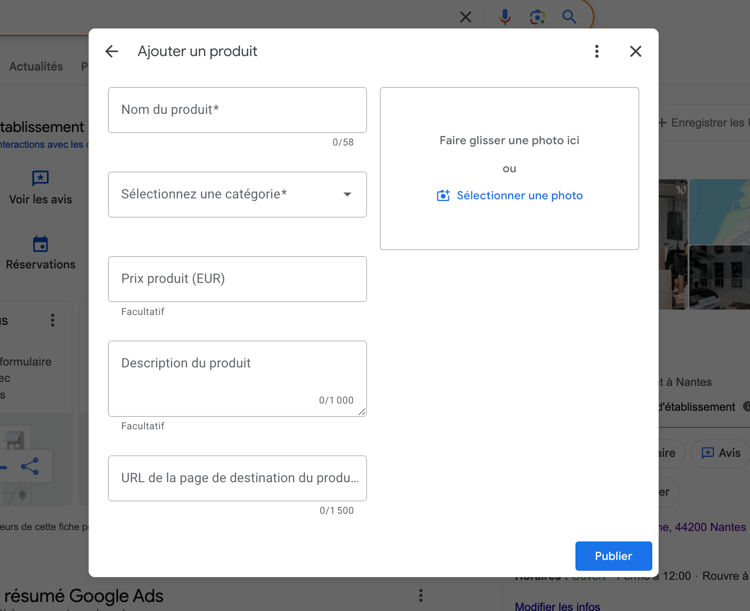Open the Google Ads section three-dot menu

pyautogui.click(x=421, y=596)
